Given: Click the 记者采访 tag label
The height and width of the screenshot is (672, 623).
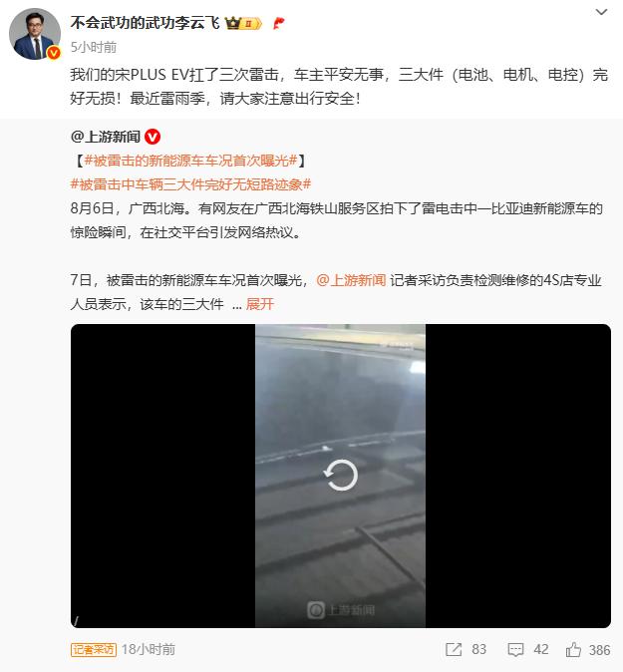Looking at the screenshot, I should [x=94, y=649].
